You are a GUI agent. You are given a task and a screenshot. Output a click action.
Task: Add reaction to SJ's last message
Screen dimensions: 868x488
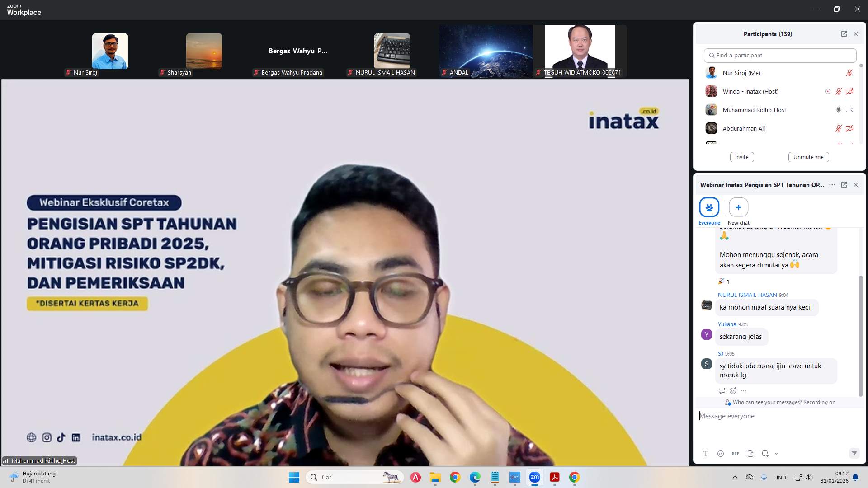tap(733, 391)
